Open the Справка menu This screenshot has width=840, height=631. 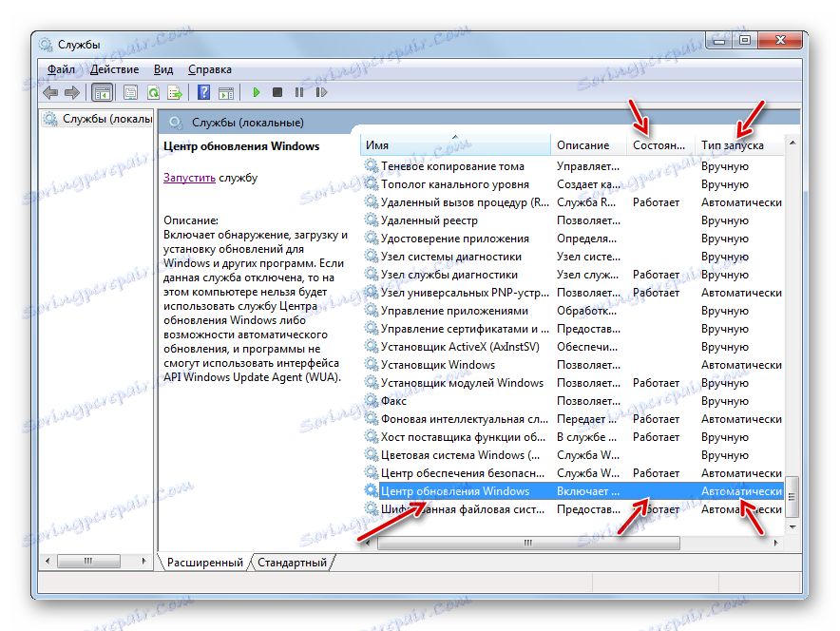point(209,69)
